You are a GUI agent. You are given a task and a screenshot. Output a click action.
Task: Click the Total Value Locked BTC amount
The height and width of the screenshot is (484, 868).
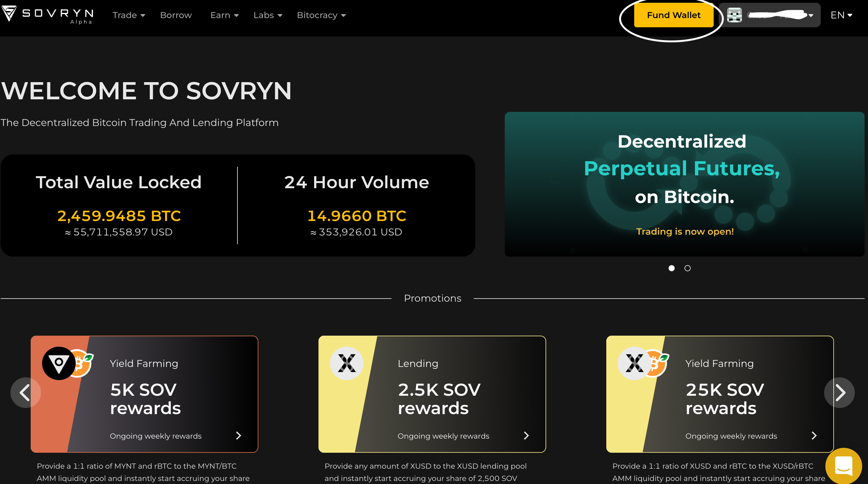119,216
